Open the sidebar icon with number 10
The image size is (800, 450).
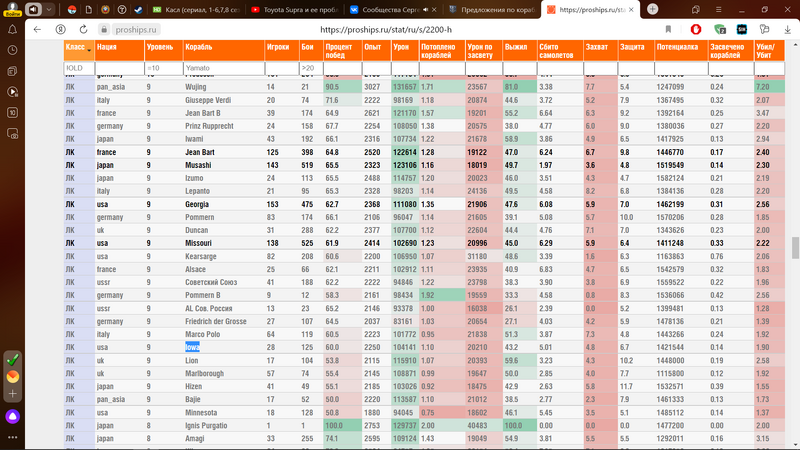click(12, 113)
